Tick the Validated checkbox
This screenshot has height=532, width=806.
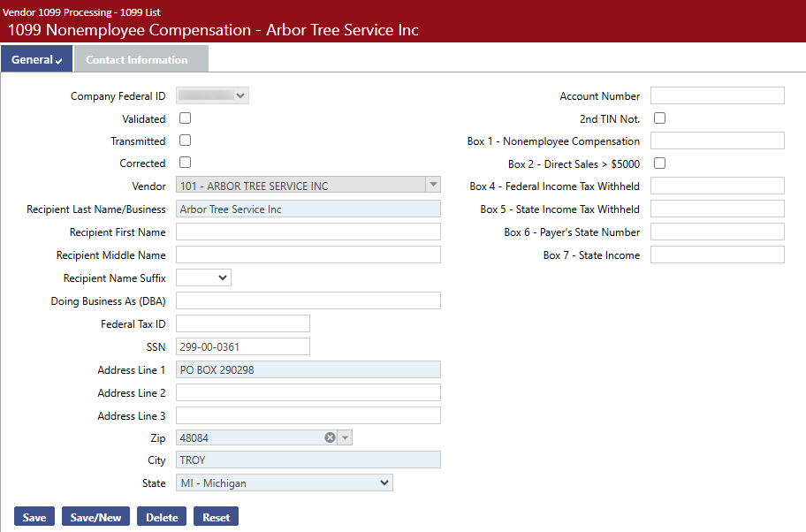click(x=185, y=118)
